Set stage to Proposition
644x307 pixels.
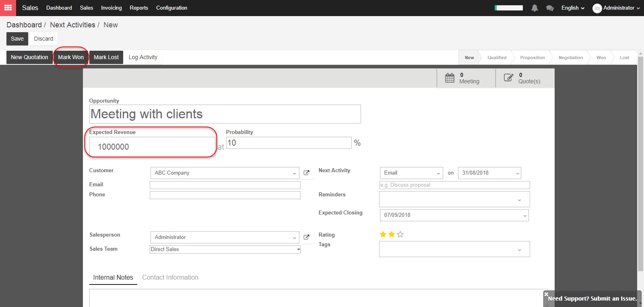click(x=533, y=58)
